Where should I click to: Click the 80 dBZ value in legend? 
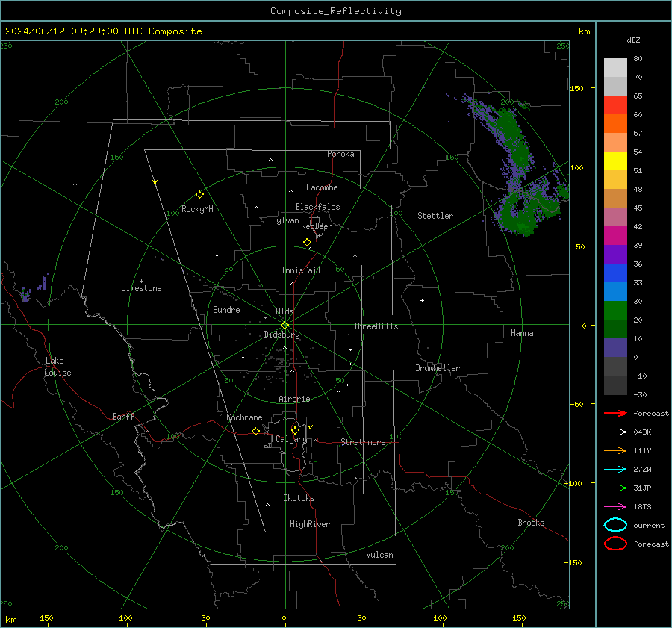[638, 58]
